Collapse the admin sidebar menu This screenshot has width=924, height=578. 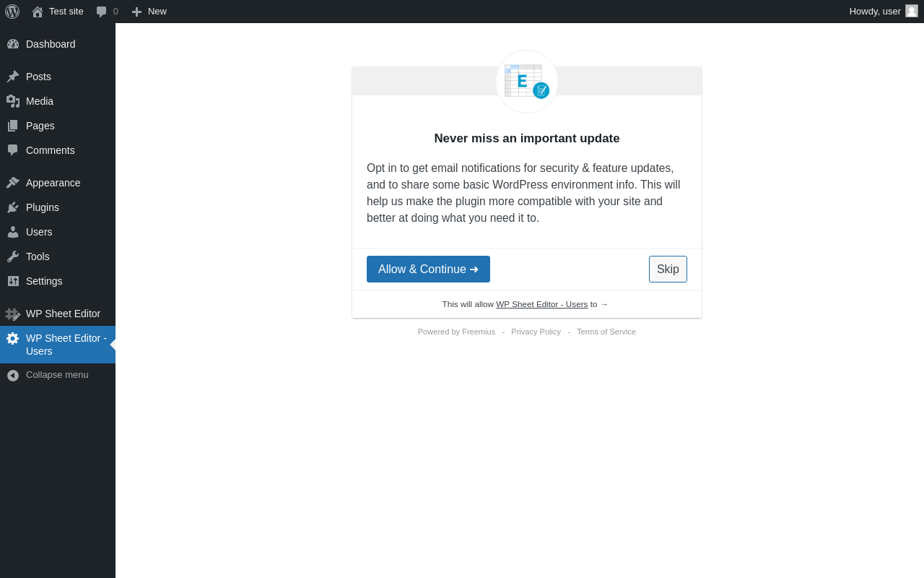pos(58,375)
